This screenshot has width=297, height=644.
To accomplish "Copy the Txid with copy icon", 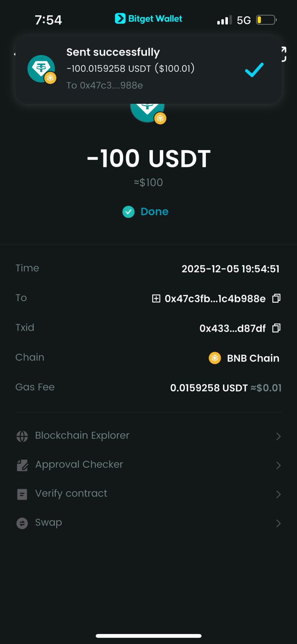I will click(276, 328).
